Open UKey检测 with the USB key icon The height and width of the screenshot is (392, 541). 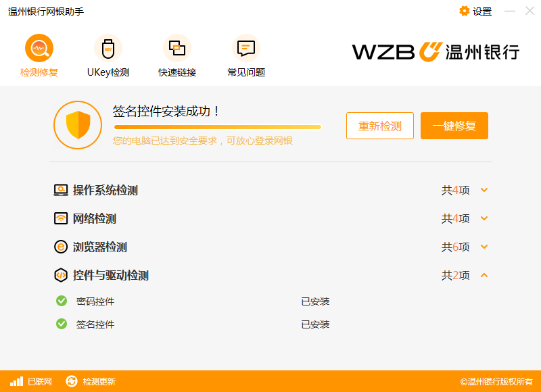coord(108,47)
